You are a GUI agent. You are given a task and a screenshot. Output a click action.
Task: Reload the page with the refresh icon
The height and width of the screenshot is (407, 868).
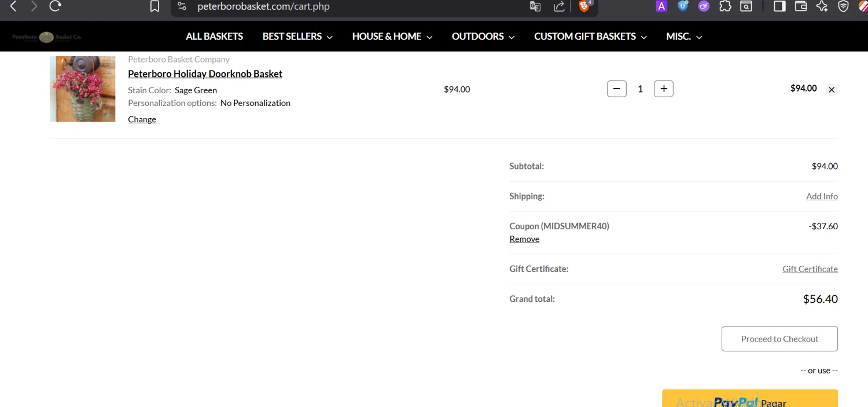tap(55, 6)
